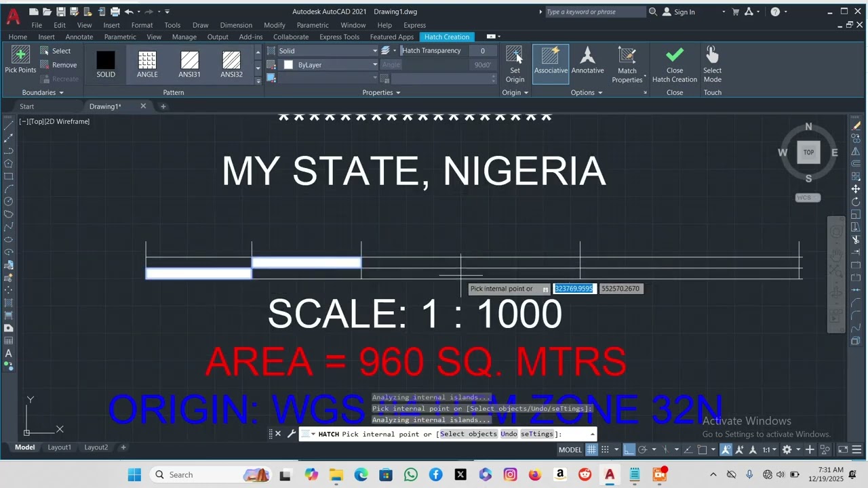Screen dimensions: 868x488
Task: Click the Set Origin button
Action: click(515, 64)
